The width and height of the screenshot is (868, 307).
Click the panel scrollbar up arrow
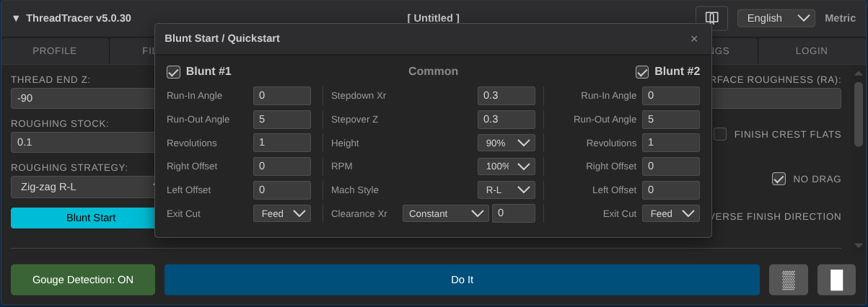tap(858, 73)
